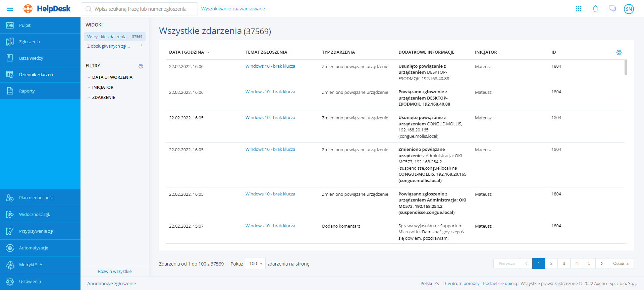Open the apps grid icon
The width and height of the screenshot is (644, 290).
click(579, 9)
